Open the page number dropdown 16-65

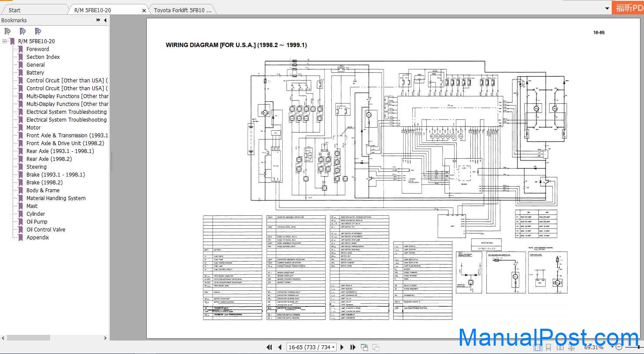click(x=334, y=347)
